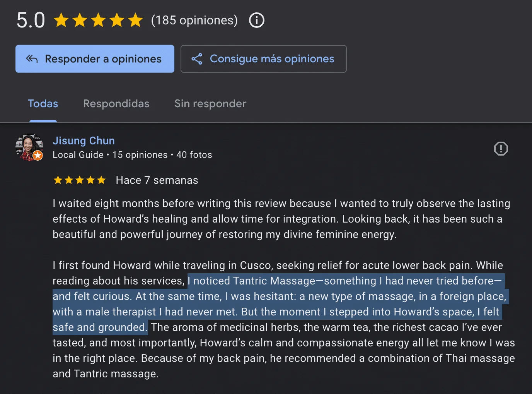532x394 pixels.
Task: Click the reply-all arrow icon
Action: (x=32, y=59)
